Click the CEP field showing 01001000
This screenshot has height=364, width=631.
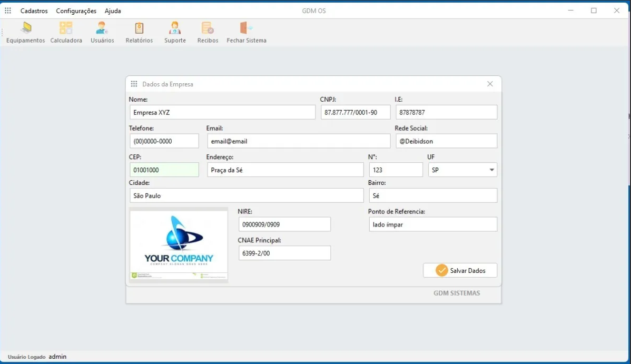(x=164, y=170)
